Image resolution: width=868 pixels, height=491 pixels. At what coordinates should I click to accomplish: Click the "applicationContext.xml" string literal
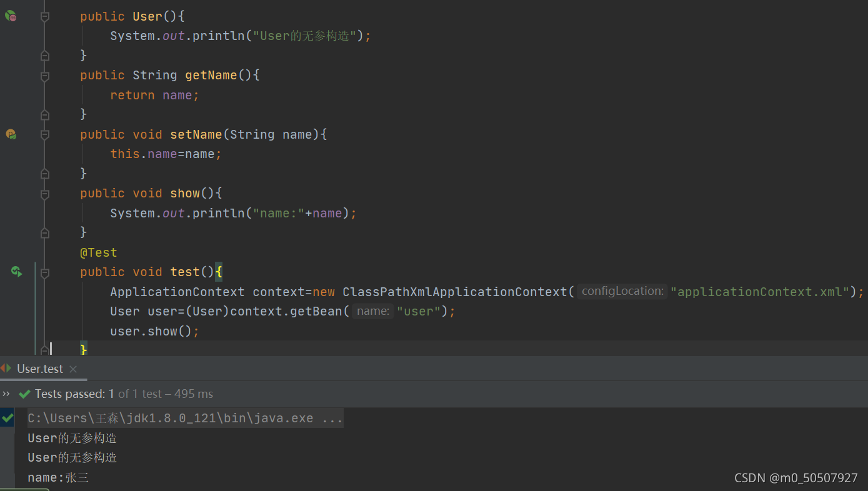(760, 292)
